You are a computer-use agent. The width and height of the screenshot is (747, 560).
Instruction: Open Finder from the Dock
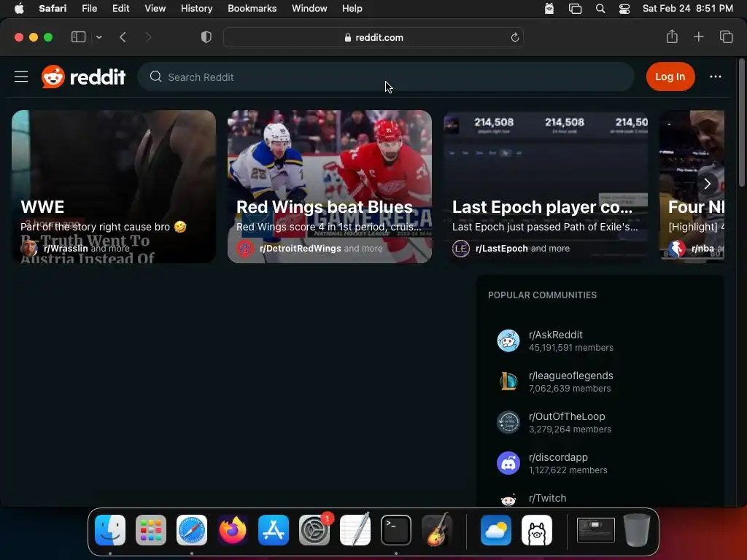coord(110,530)
